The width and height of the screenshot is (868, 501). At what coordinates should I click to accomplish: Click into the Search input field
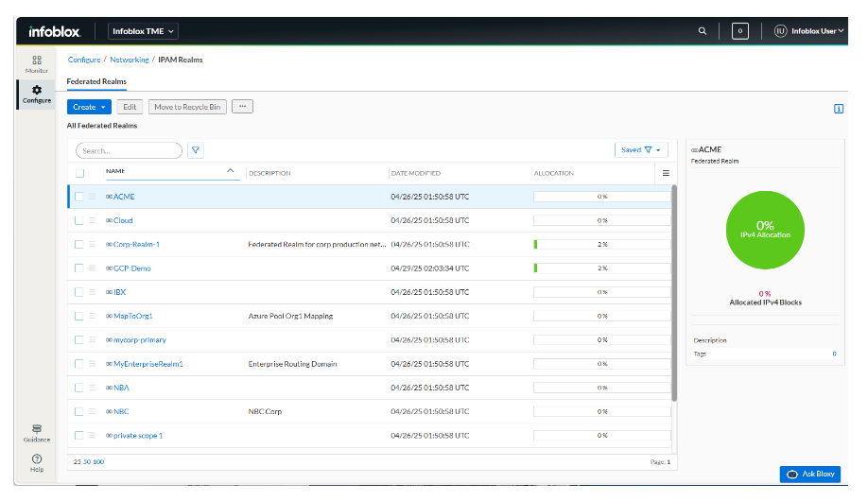pos(129,150)
